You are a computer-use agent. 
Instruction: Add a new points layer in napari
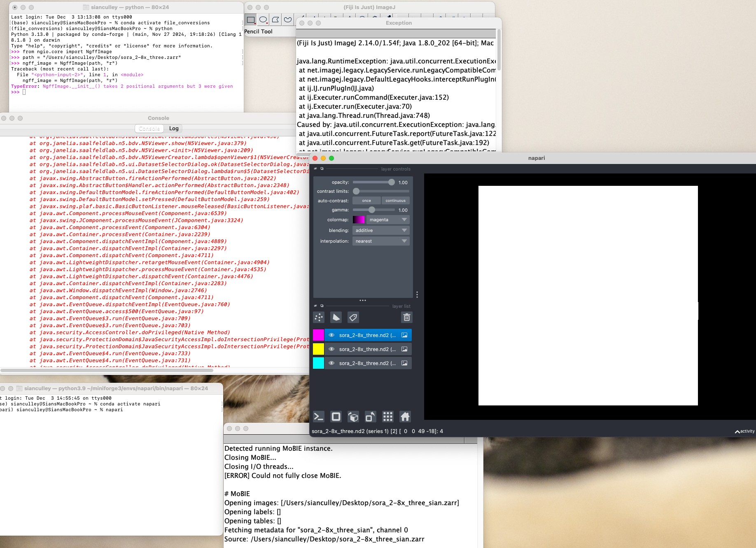coord(319,317)
